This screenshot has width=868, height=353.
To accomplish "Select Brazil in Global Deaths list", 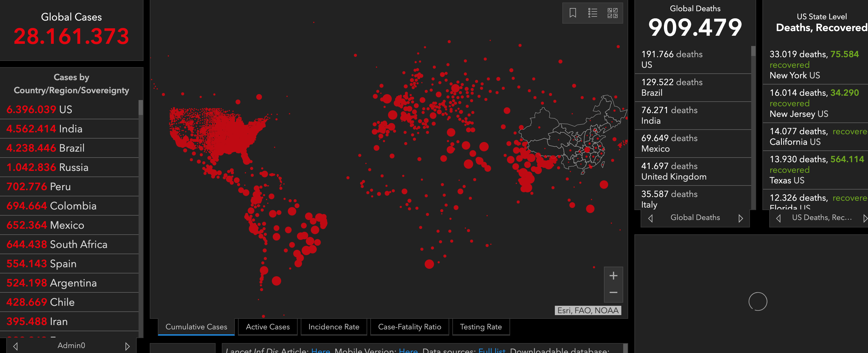I will pos(692,87).
